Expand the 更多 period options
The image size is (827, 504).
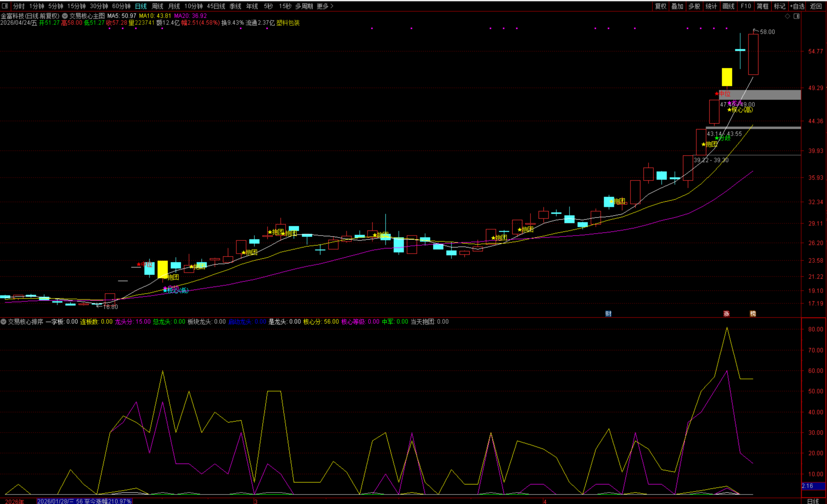(x=325, y=6)
